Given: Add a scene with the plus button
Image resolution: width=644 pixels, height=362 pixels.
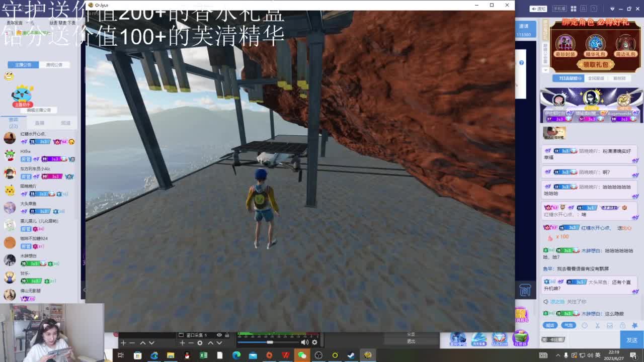Looking at the screenshot, I should [123, 343].
